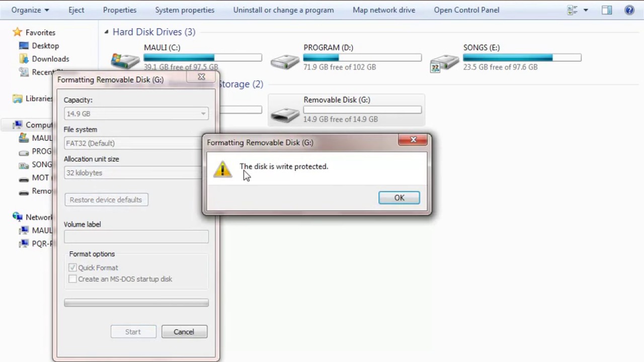Select the Removable Disk entry in sidebar
This screenshot has height=362, width=644.
pyautogui.click(x=35, y=191)
